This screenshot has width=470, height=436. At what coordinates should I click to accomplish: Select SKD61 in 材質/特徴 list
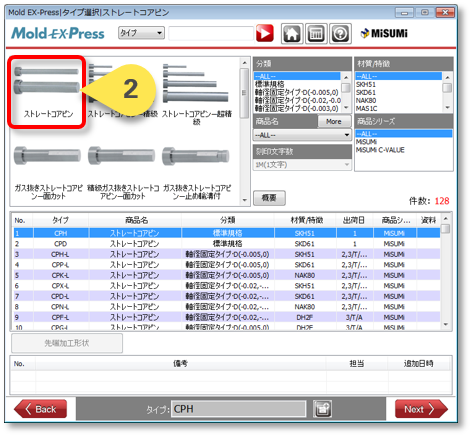click(399, 92)
